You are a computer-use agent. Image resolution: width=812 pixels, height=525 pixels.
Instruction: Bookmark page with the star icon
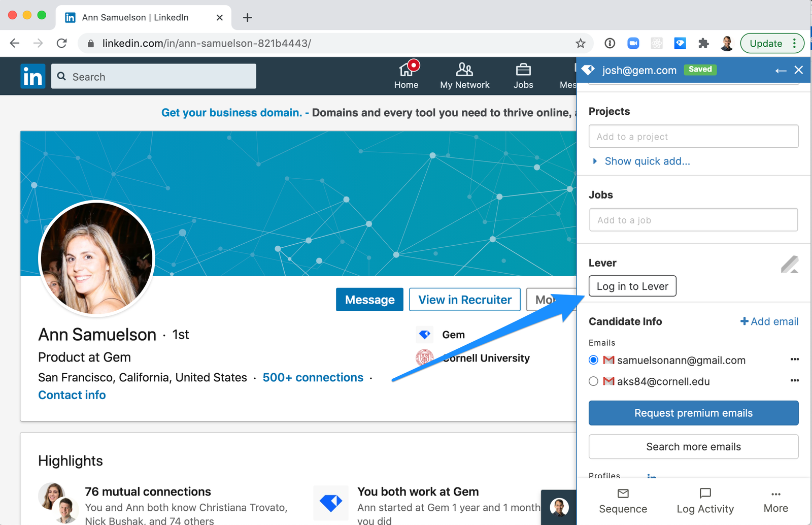point(581,44)
